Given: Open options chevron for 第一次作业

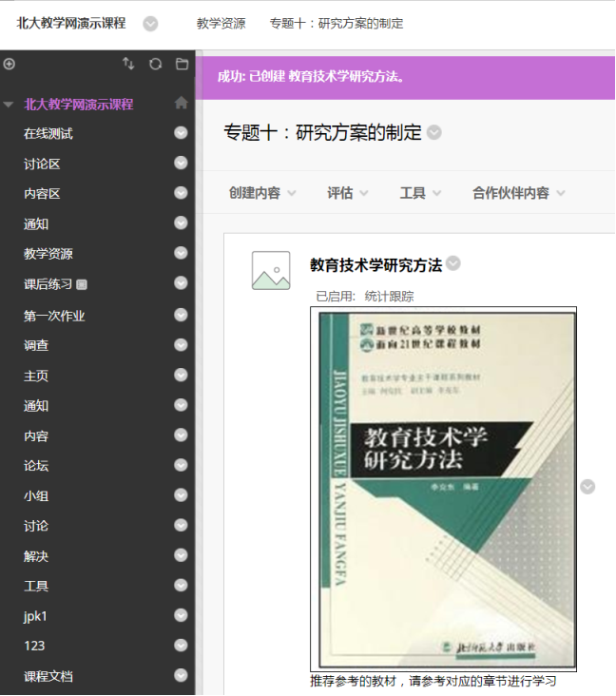Looking at the screenshot, I should click(181, 315).
